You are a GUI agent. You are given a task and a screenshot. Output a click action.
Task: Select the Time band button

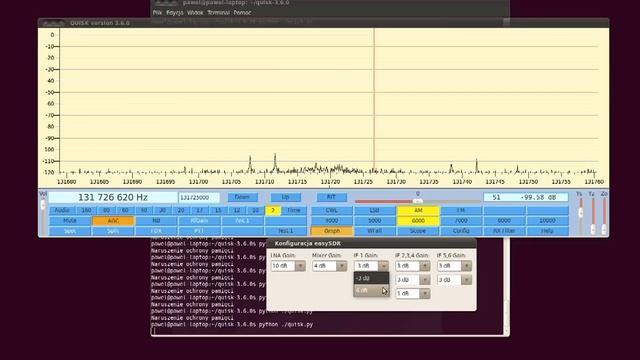294,211
